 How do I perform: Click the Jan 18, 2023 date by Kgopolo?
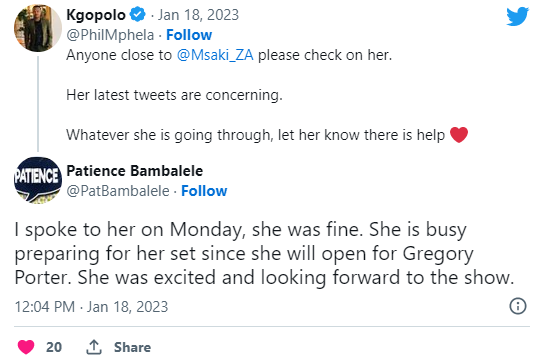pos(198,15)
